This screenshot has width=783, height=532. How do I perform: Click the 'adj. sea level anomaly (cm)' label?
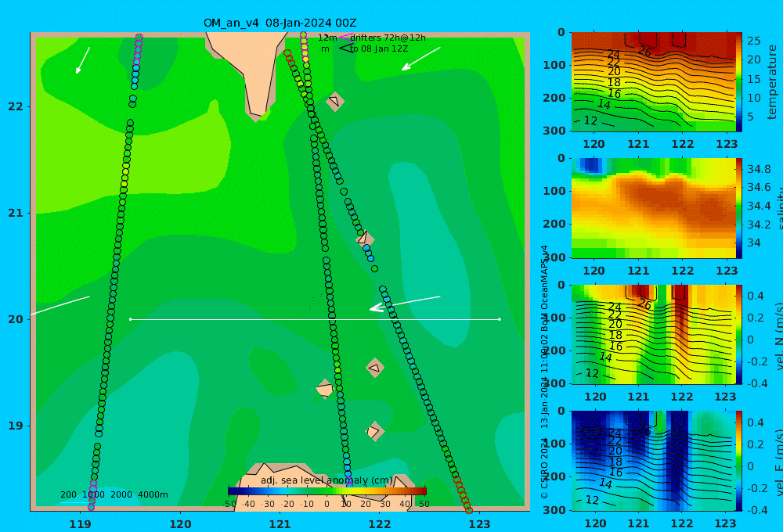(x=327, y=480)
